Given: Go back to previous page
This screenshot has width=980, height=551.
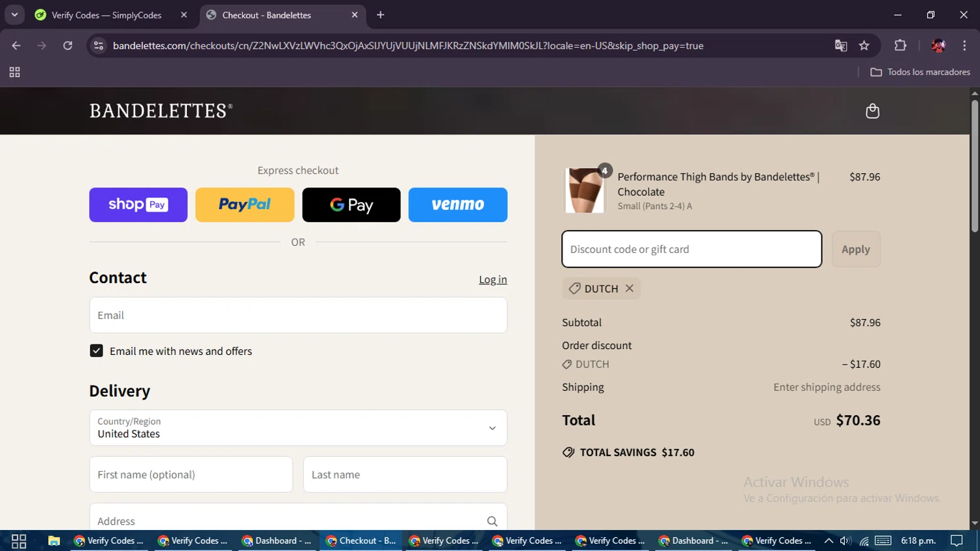Looking at the screenshot, I should pos(16,46).
